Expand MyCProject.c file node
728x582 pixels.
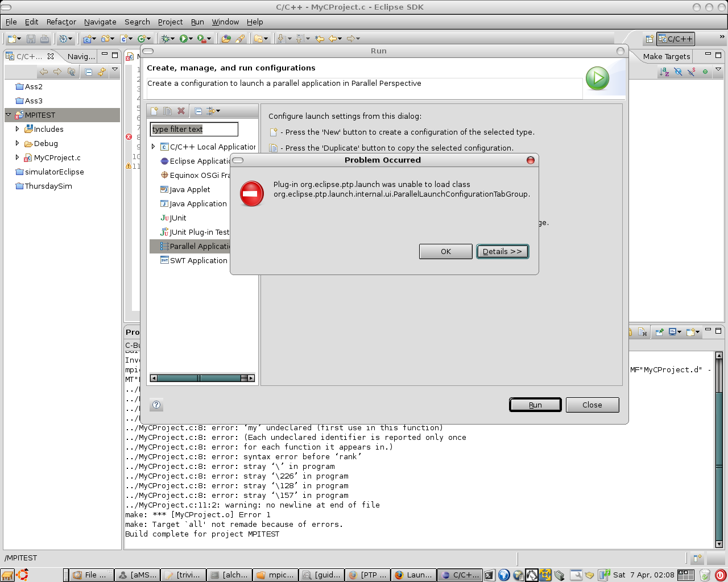[x=17, y=157]
